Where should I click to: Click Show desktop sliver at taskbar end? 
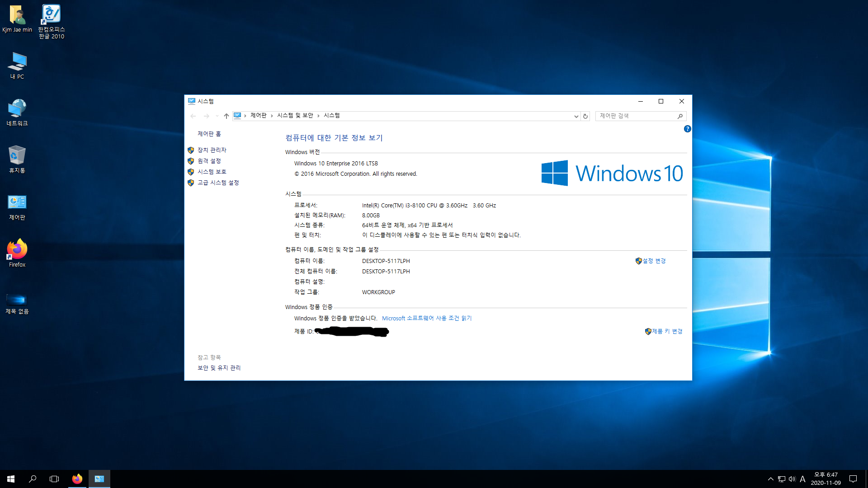pyautogui.click(x=866, y=479)
